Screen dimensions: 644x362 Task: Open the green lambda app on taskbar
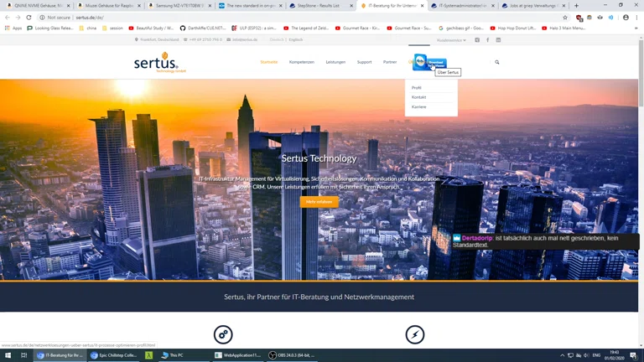click(x=148, y=355)
